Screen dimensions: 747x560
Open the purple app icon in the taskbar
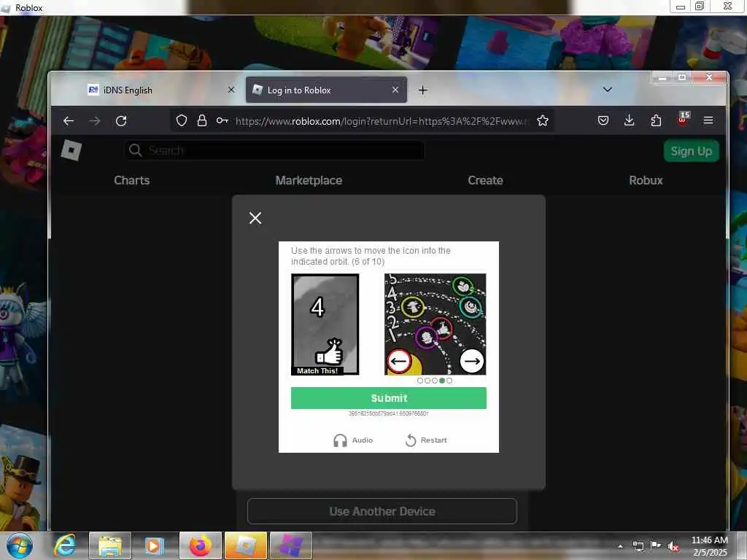coord(290,545)
